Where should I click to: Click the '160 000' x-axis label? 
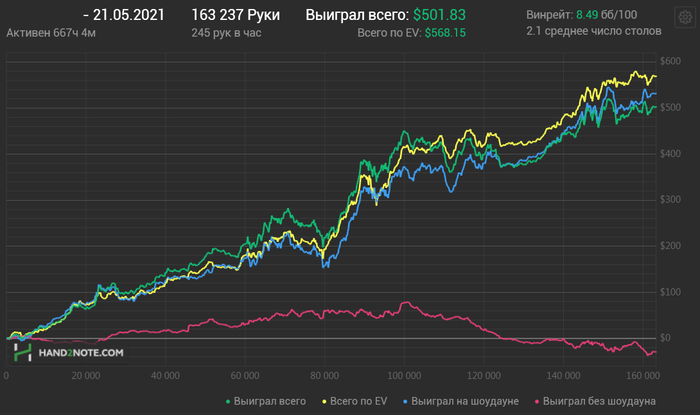point(643,376)
